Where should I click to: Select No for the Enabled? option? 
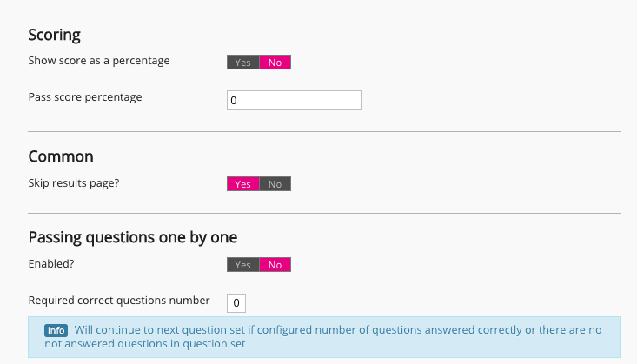[275, 265]
